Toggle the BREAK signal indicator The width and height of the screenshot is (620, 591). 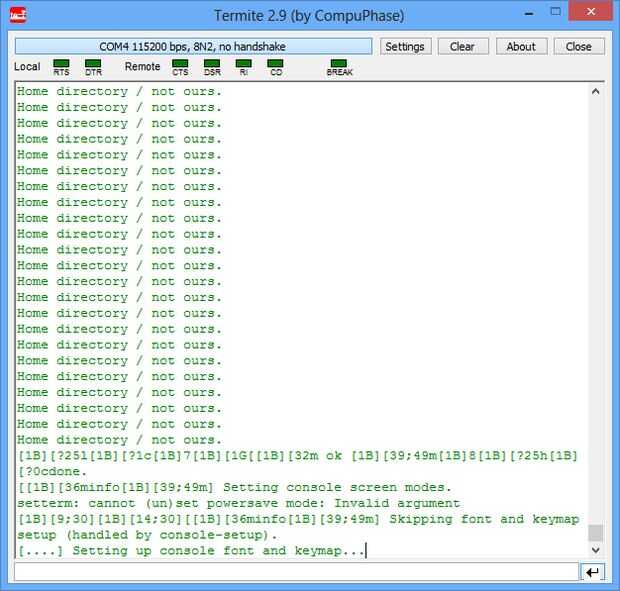[x=339, y=63]
